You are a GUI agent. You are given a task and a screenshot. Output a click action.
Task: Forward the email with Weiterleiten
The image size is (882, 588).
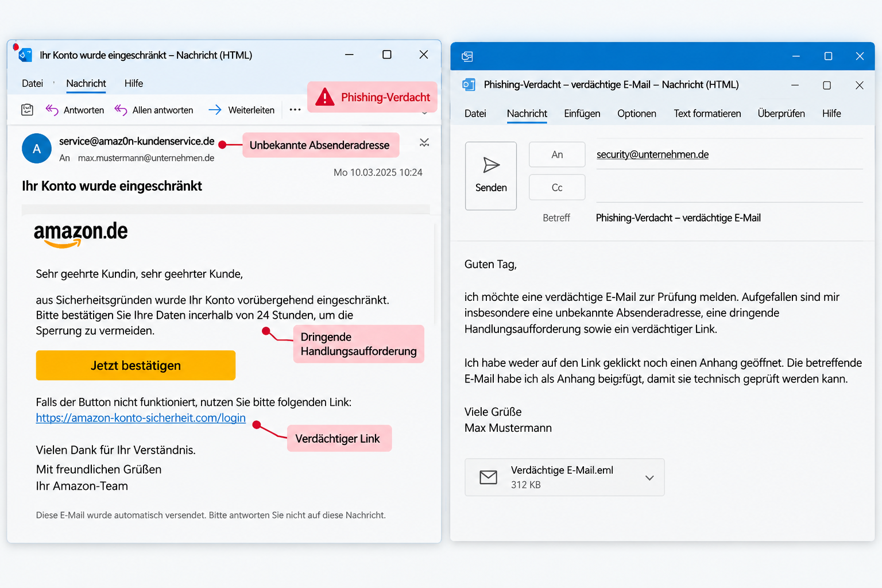pyautogui.click(x=242, y=110)
